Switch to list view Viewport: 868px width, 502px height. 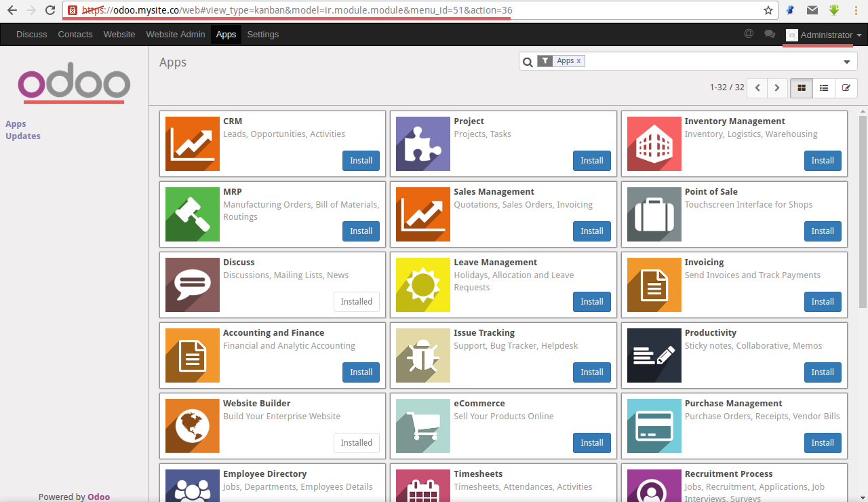(x=823, y=88)
